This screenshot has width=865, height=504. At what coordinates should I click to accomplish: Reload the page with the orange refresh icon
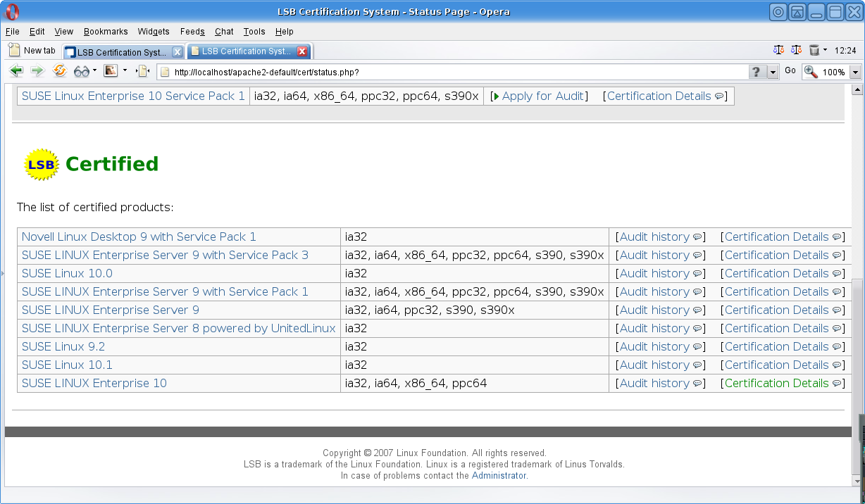[x=60, y=70]
